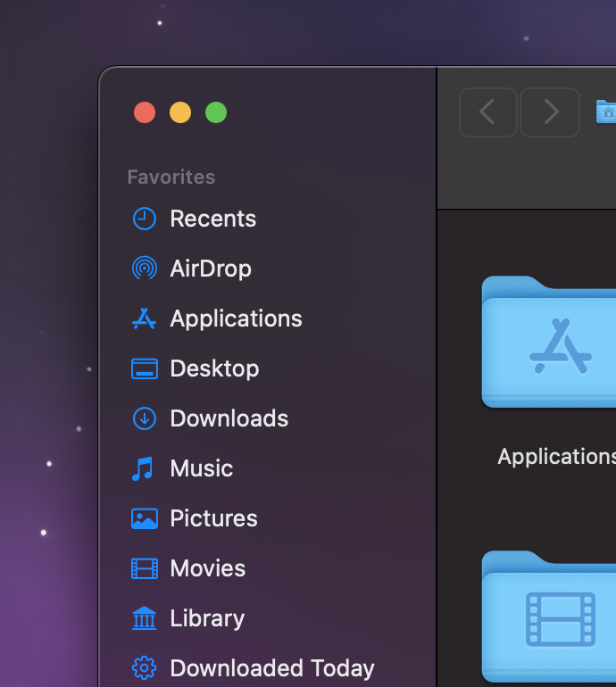Minimize the Finder window with yellow button
The width and height of the screenshot is (616, 687).
click(180, 112)
